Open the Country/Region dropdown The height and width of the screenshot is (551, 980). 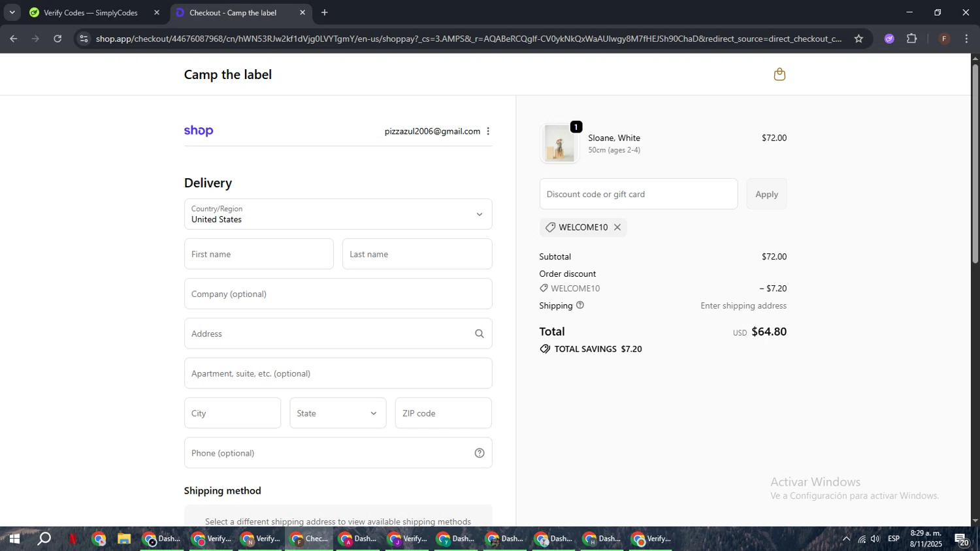coord(338,214)
